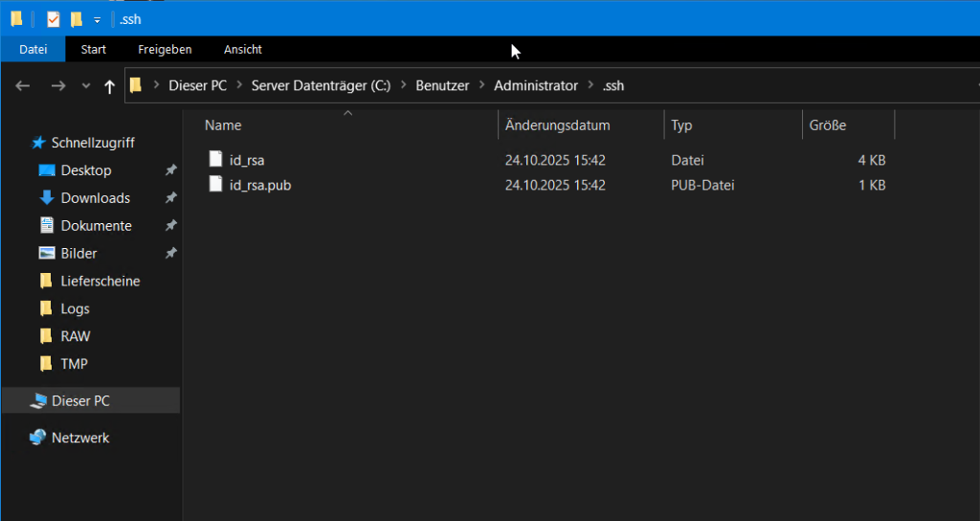This screenshot has width=980, height=521.
Task: Select the id_rsa.pub file
Action: [x=259, y=185]
